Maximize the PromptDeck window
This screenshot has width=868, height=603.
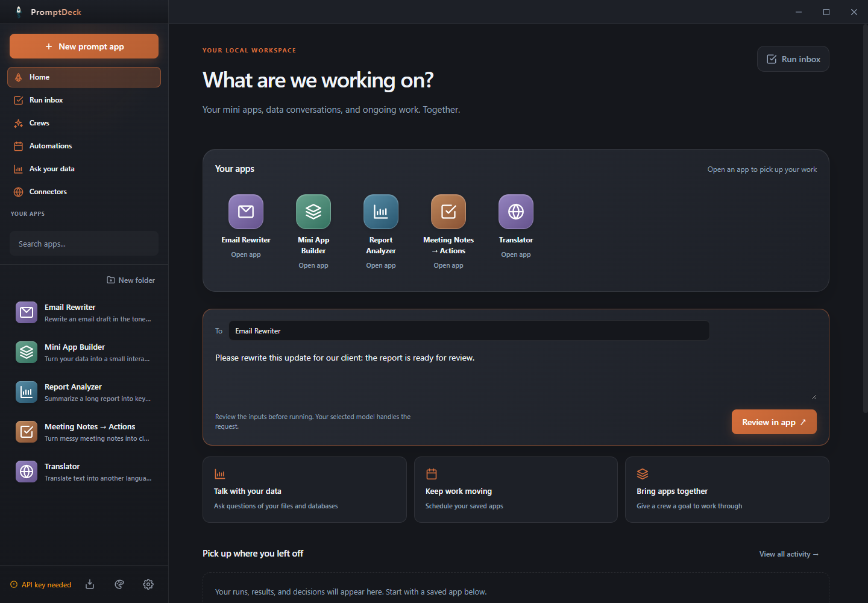click(x=826, y=12)
